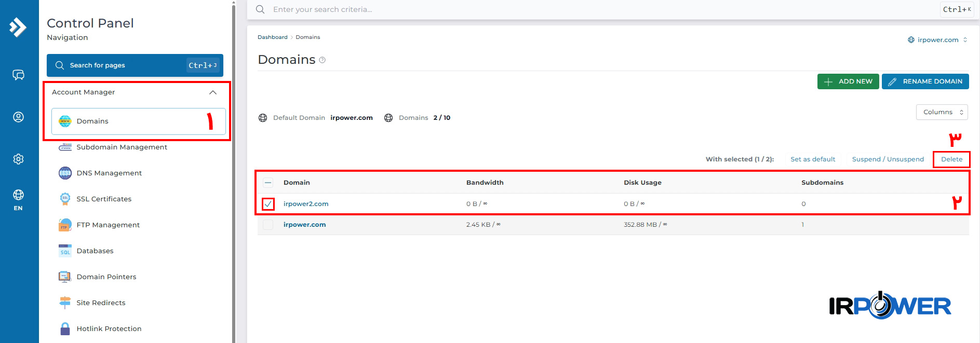Toggle the select-all checkbox in table header
The height and width of the screenshot is (343, 980).
pyautogui.click(x=268, y=183)
